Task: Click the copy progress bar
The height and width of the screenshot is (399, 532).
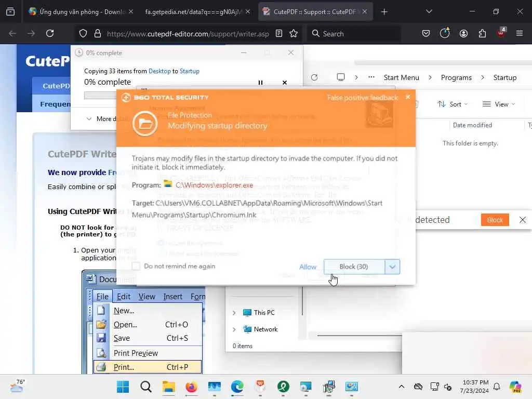Action: click(x=100, y=96)
